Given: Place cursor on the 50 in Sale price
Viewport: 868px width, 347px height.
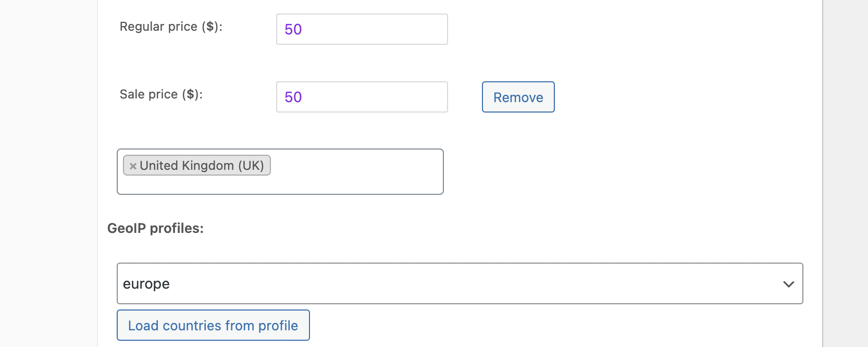Looking at the screenshot, I should [293, 97].
